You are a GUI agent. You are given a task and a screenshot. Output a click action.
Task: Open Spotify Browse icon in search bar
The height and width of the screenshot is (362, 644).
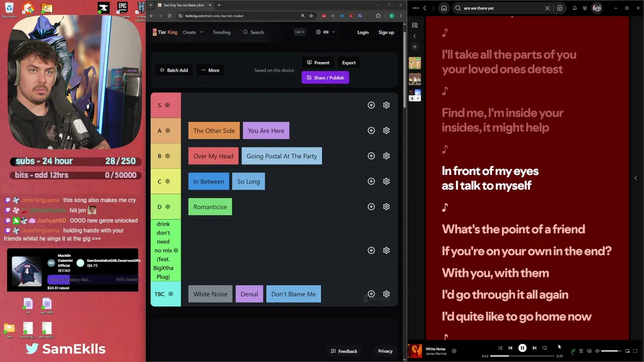point(559,8)
